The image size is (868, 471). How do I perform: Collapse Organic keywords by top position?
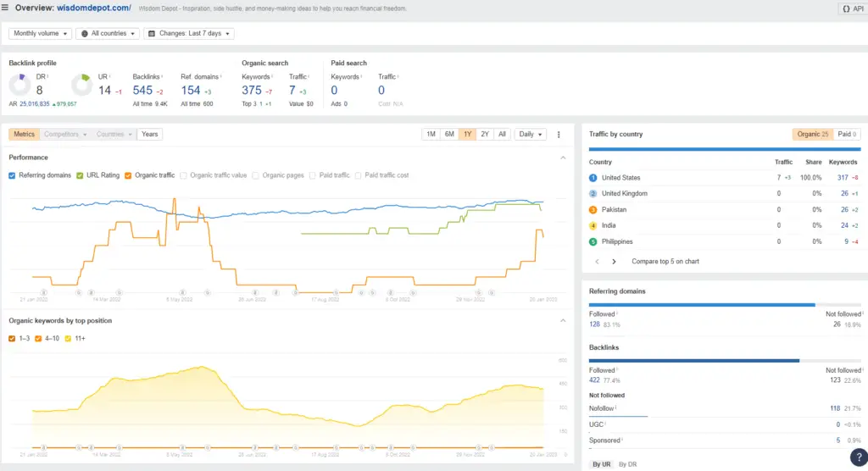(563, 321)
